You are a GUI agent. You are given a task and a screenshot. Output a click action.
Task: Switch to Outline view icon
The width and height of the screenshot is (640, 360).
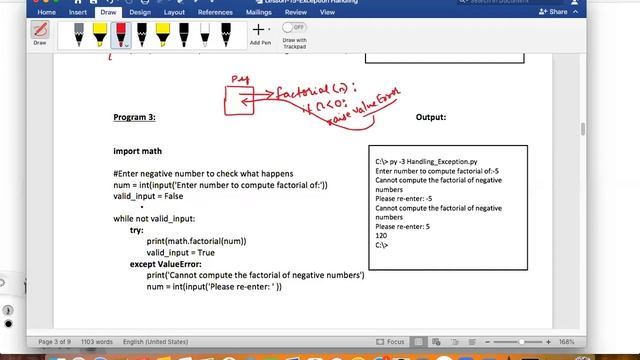pyautogui.click(x=454, y=342)
